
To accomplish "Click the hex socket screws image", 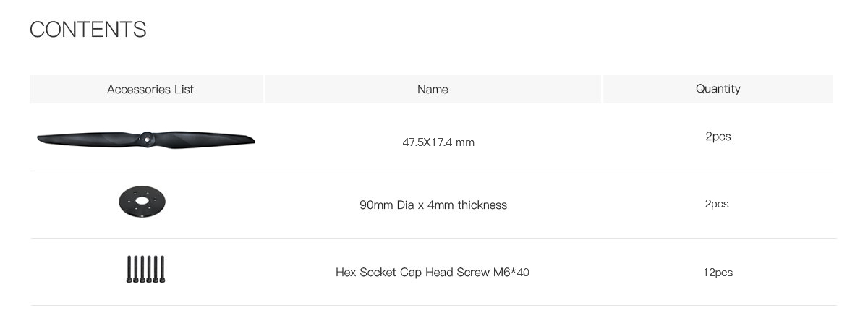I will tap(145, 269).
